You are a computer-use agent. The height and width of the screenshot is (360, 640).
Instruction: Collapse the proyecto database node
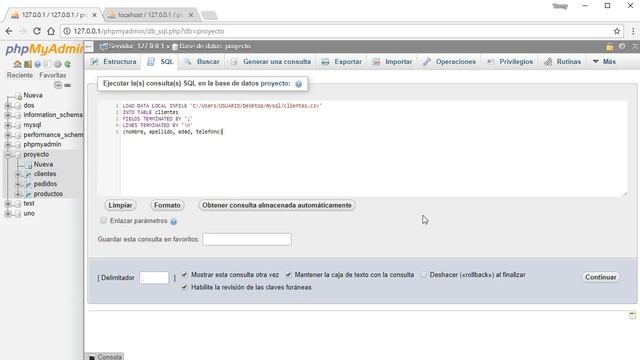pyautogui.click(x=8, y=155)
